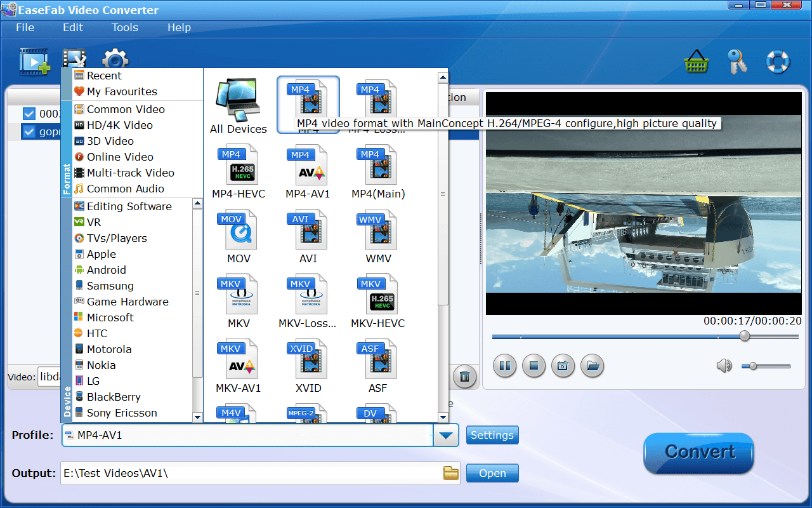Click the playback progress slider handle

(745, 336)
